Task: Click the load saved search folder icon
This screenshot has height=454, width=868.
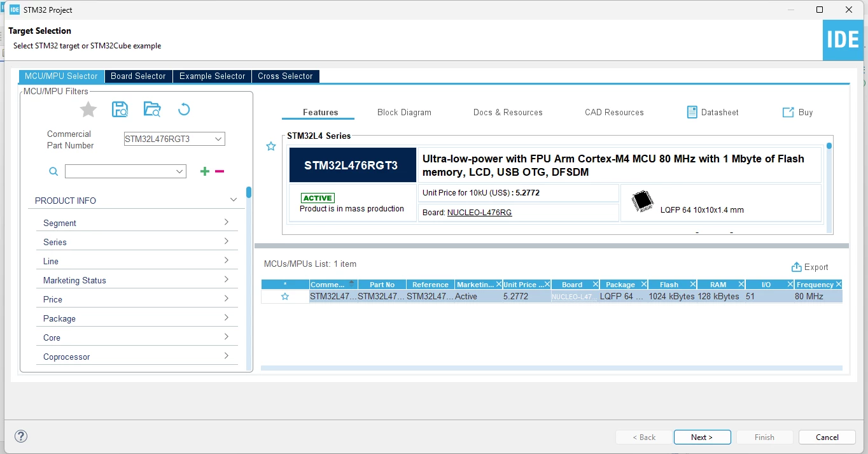Action: pos(152,109)
